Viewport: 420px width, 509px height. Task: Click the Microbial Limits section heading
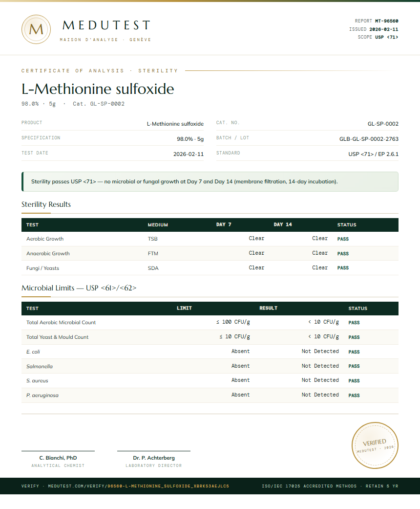(x=79, y=288)
